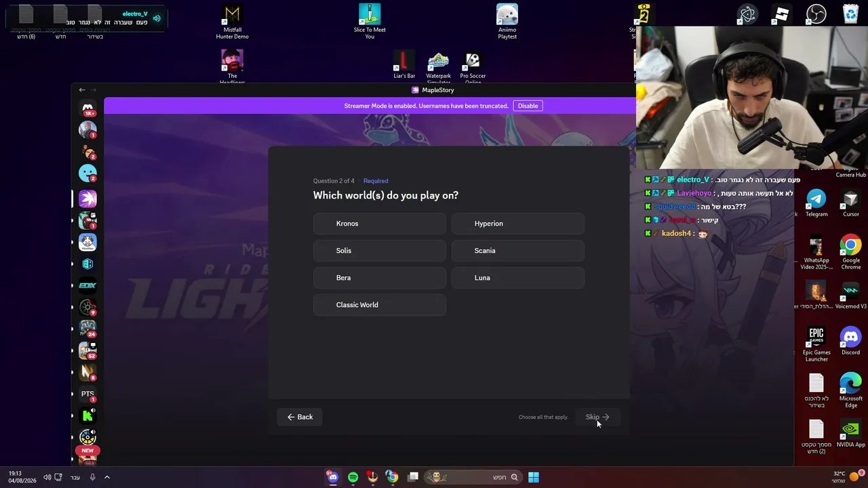The height and width of the screenshot is (488, 868).
Task: Open Telegram desktop shortcut
Action: [x=816, y=203]
